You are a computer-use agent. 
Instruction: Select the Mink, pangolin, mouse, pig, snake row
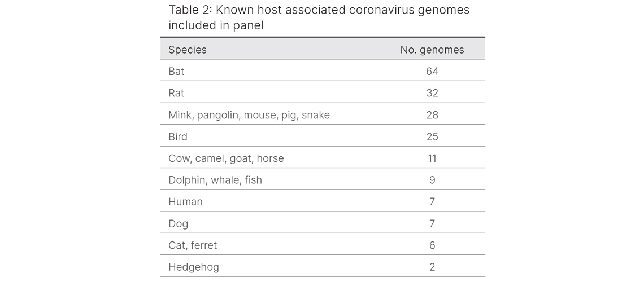coord(249,115)
